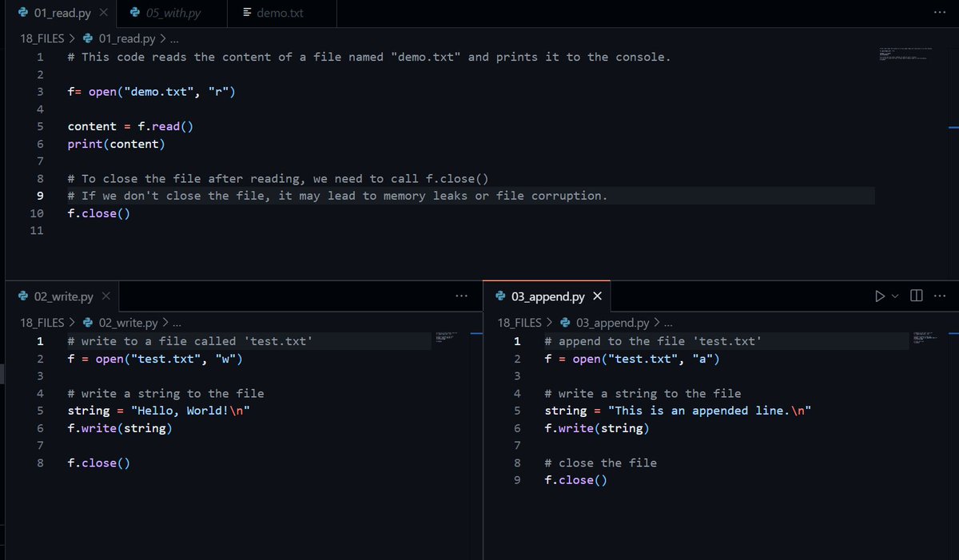Select the 03_append.py tab
Image resolution: width=959 pixels, height=560 pixels.
(547, 296)
